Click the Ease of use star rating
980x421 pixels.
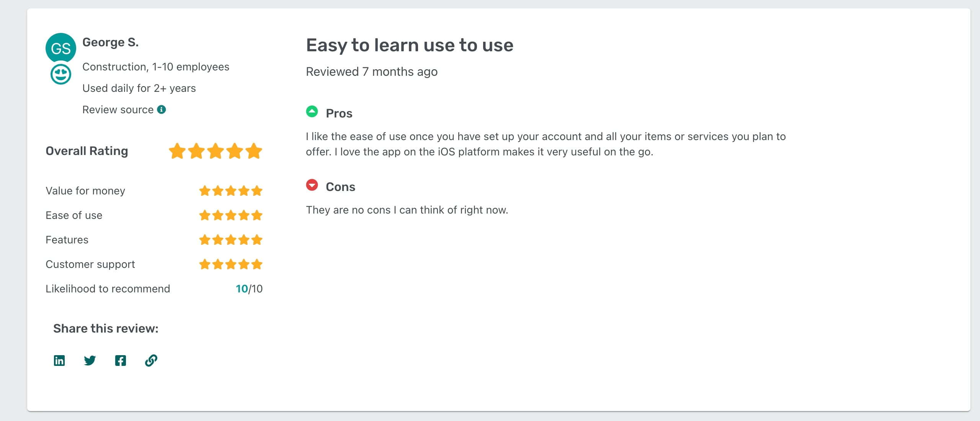(x=230, y=215)
